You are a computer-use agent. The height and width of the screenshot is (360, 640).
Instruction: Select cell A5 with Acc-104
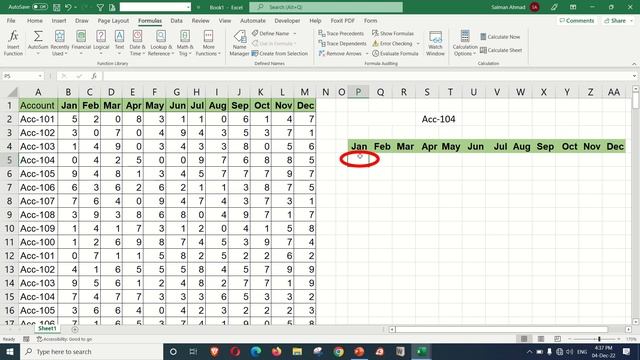pos(38,160)
